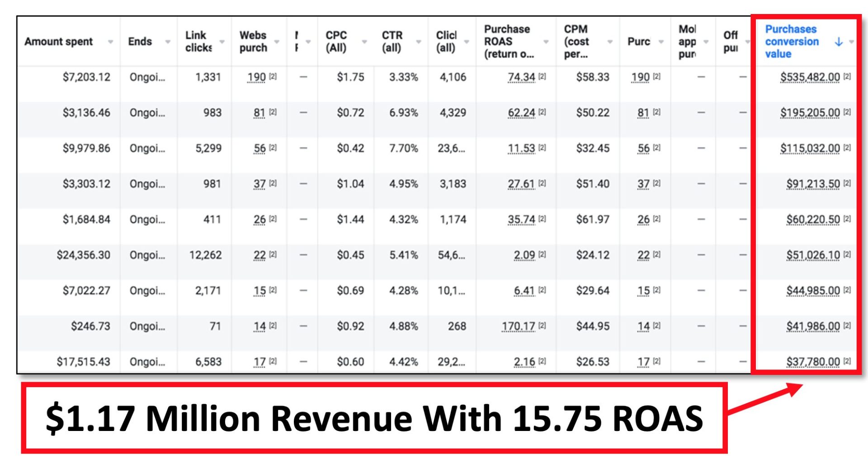Select the $24,356.30 amount spent cell
868x459 pixels.
click(x=84, y=255)
